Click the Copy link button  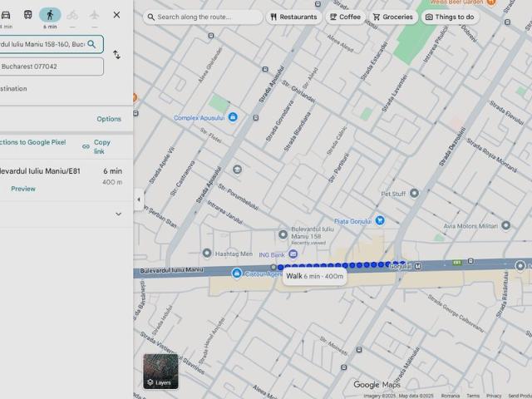[97, 147]
